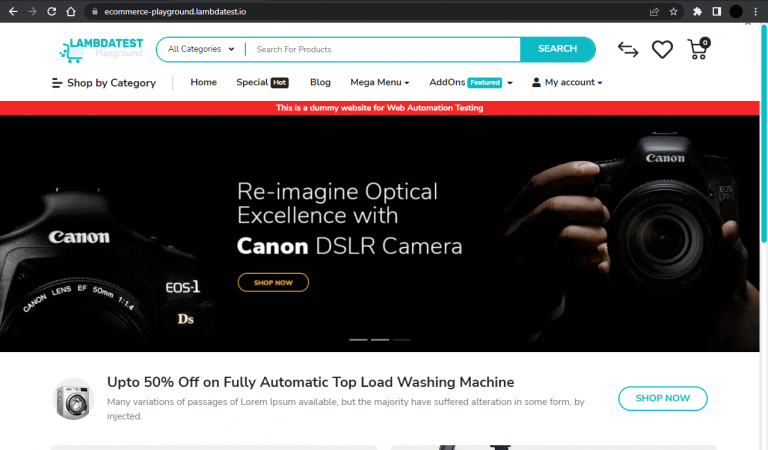Bookmark this page with star icon
This screenshot has width=768, height=450.
673,12
